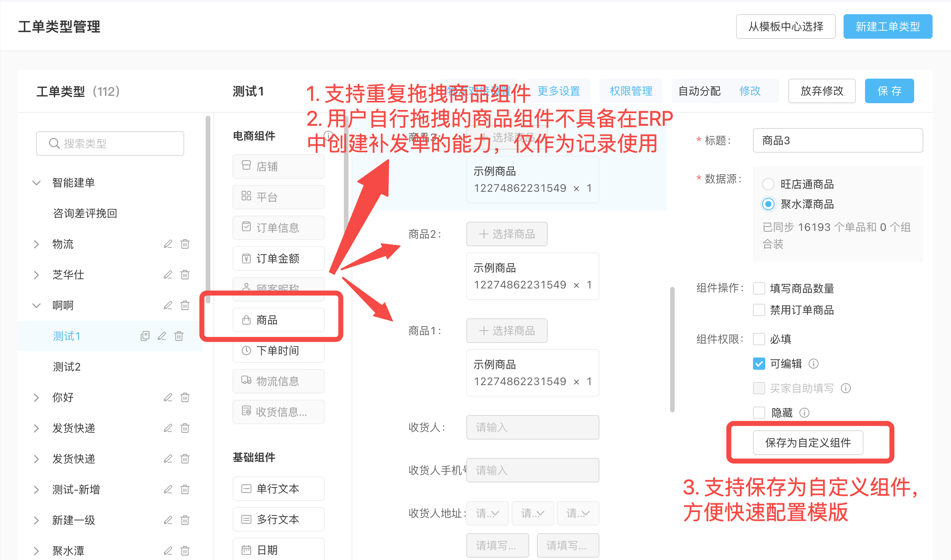This screenshot has height=560, width=951.
Task: Select the 下单时间 component
Action: click(279, 351)
